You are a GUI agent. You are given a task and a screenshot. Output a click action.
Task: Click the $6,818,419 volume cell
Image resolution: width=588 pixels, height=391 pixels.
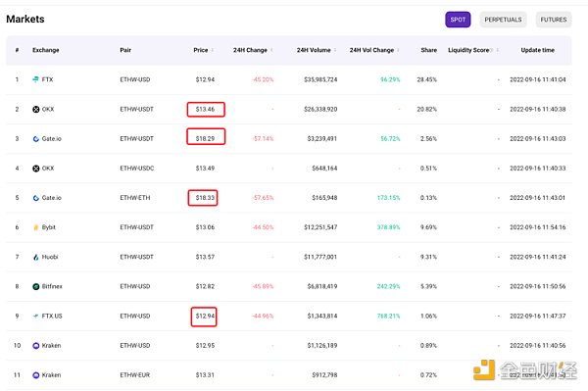[x=322, y=286]
